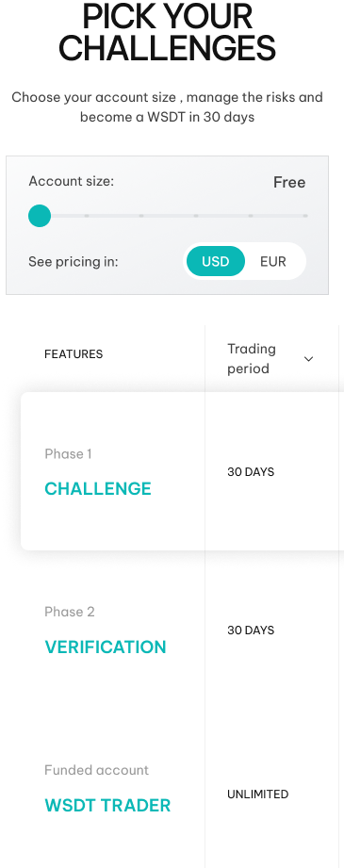344x868 pixels.
Task: Click the 30 DAYS value for Challenge
Action: 251,472
